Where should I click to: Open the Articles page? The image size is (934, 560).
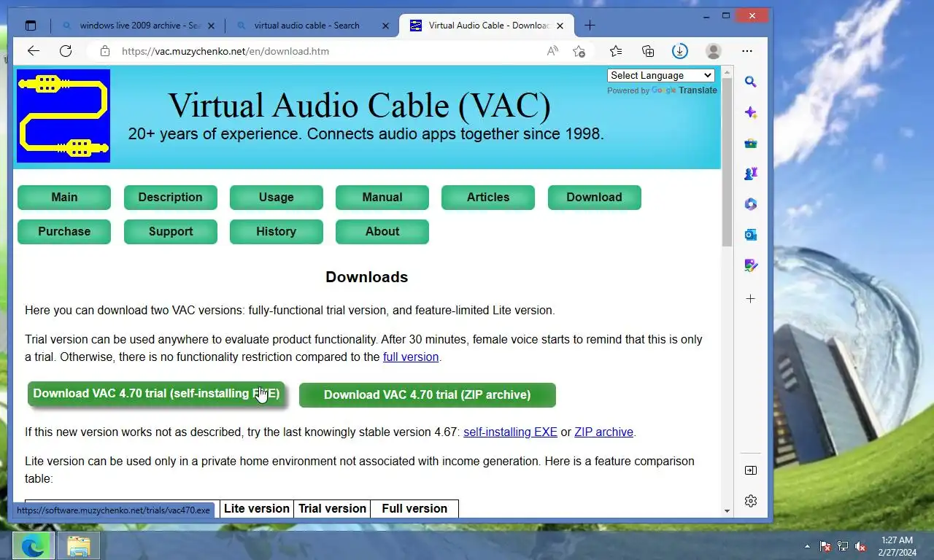488,197
